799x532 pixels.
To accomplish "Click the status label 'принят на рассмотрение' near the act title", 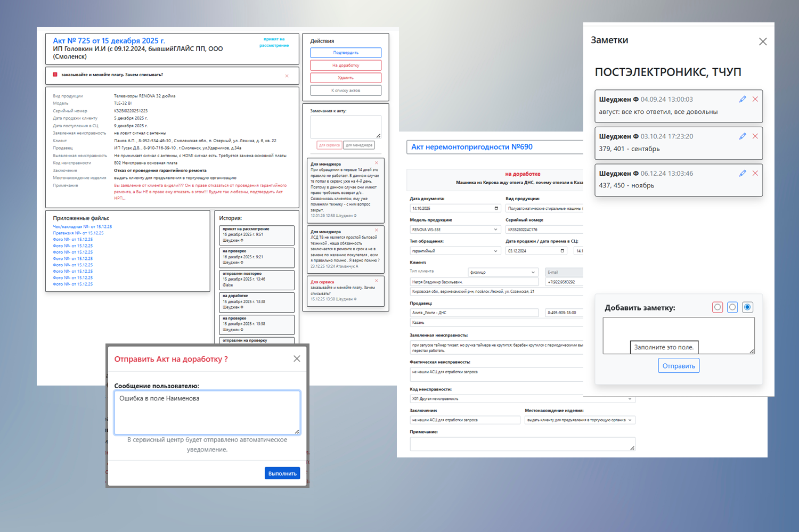I will pyautogui.click(x=274, y=42).
